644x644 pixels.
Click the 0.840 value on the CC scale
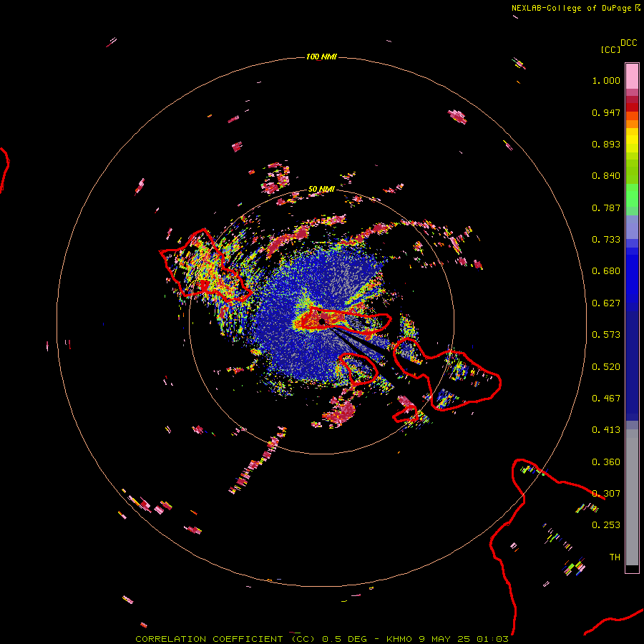pos(606,176)
